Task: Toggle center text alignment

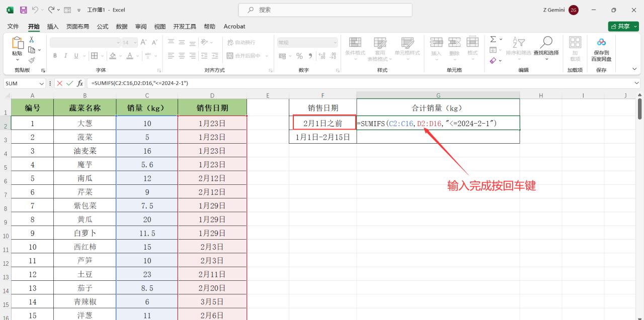Action: [x=182, y=56]
